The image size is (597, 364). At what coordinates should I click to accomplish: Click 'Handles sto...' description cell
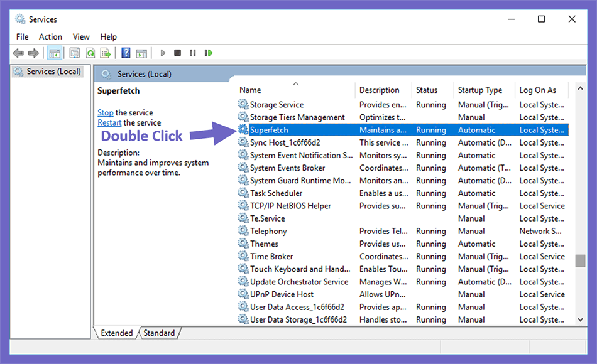383,319
